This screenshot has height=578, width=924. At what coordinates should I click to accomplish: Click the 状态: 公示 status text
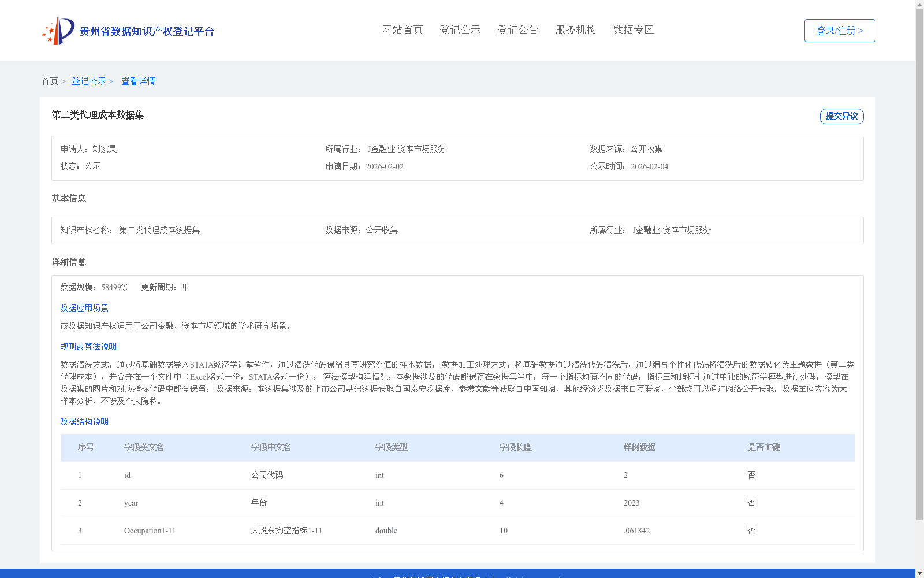tap(81, 166)
